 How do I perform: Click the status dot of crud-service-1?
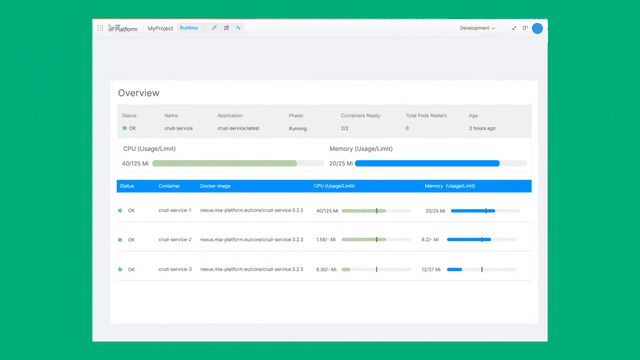click(x=120, y=211)
